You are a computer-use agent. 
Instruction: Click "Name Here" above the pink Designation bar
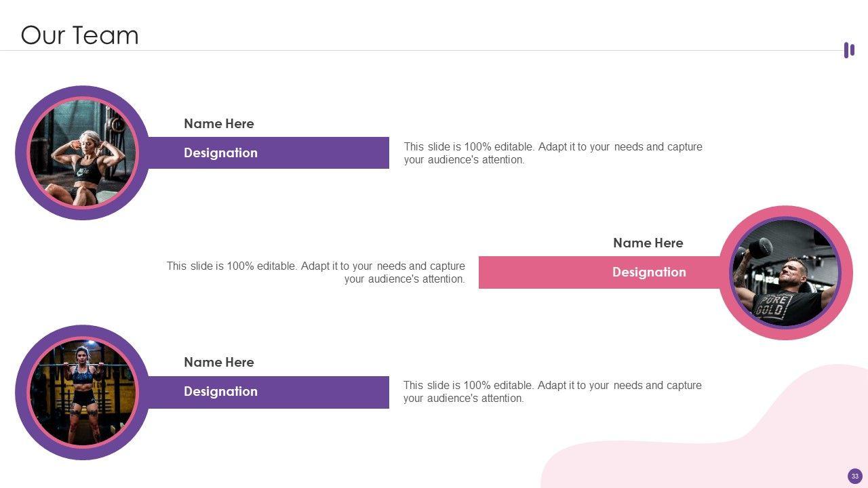pyautogui.click(x=648, y=243)
